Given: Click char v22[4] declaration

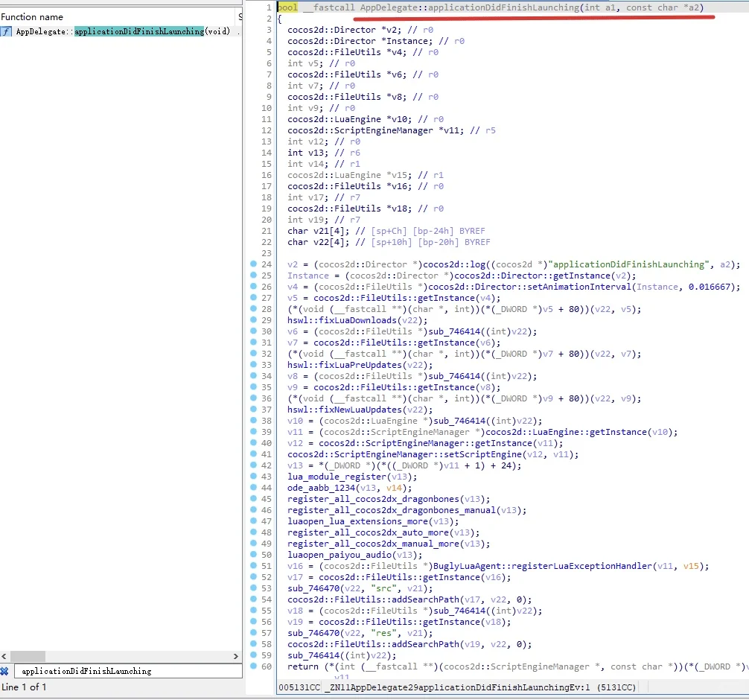Looking at the screenshot, I should pyautogui.click(x=318, y=242).
